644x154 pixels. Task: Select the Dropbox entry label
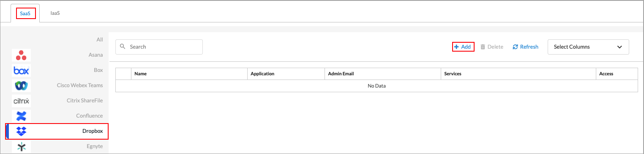coord(93,131)
